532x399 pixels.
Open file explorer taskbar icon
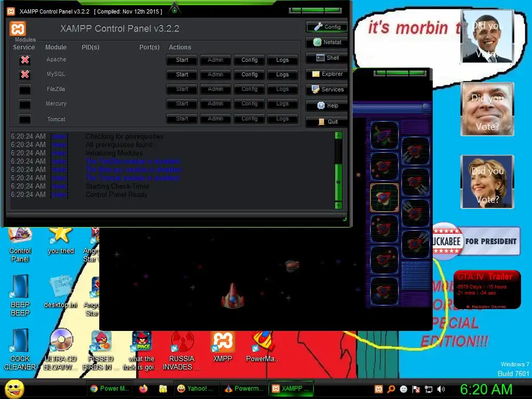pos(163,389)
